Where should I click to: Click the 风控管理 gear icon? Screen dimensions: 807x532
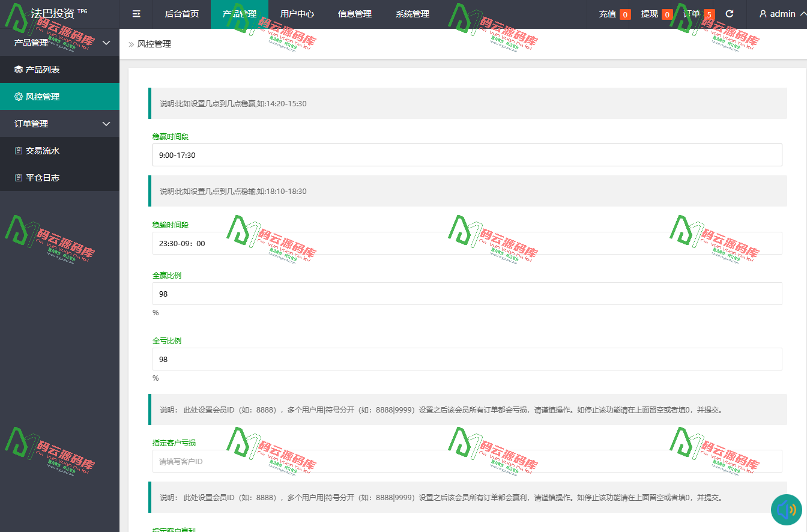19,97
